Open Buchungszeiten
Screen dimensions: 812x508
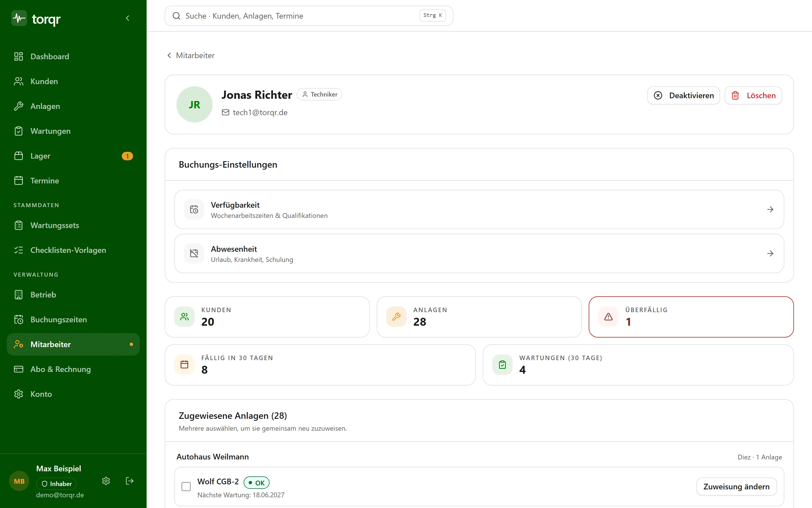[x=73, y=319]
